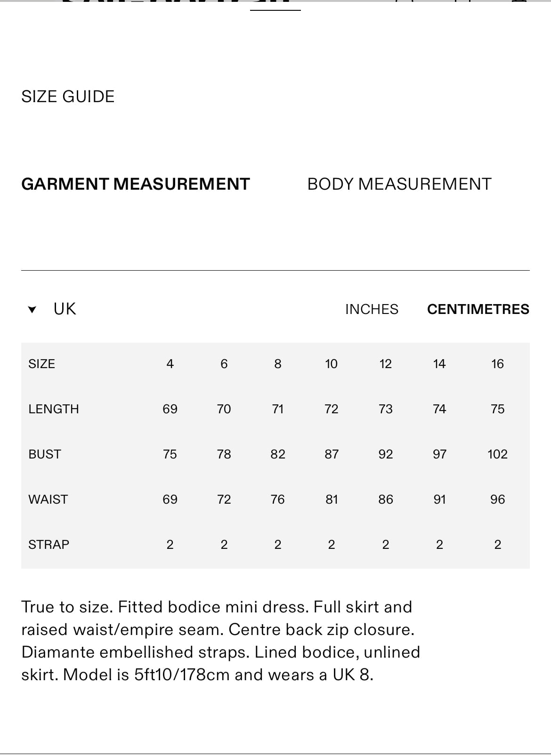The height and width of the screenshot is (756, 551).
Task: Click the waist value 81 for size 10
Action: pos(332,499)
